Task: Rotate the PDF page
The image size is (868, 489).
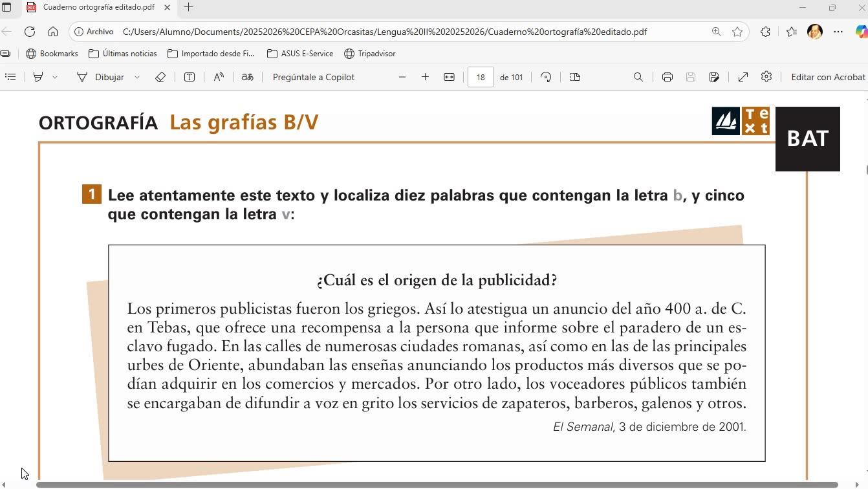Action: tap(546, 77)
